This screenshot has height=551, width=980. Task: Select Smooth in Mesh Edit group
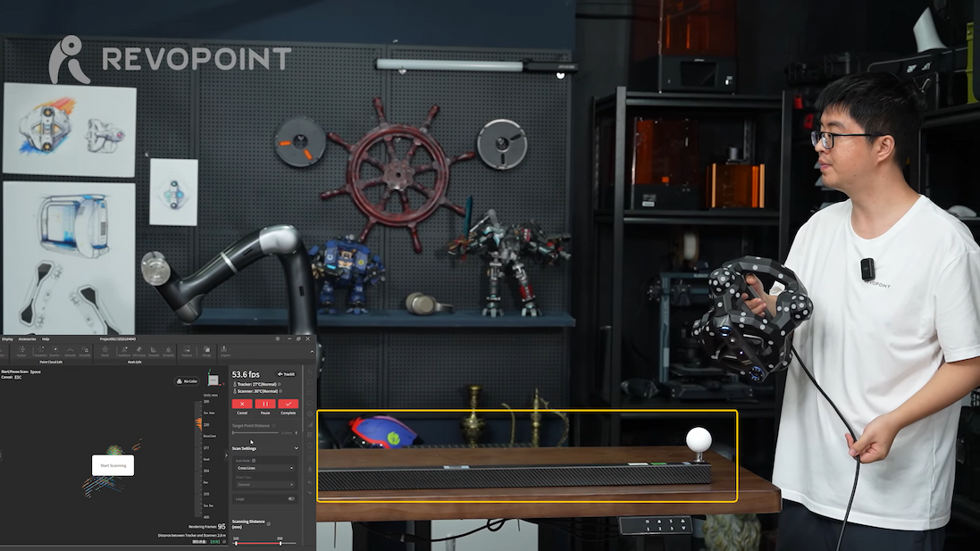point(154,352)
